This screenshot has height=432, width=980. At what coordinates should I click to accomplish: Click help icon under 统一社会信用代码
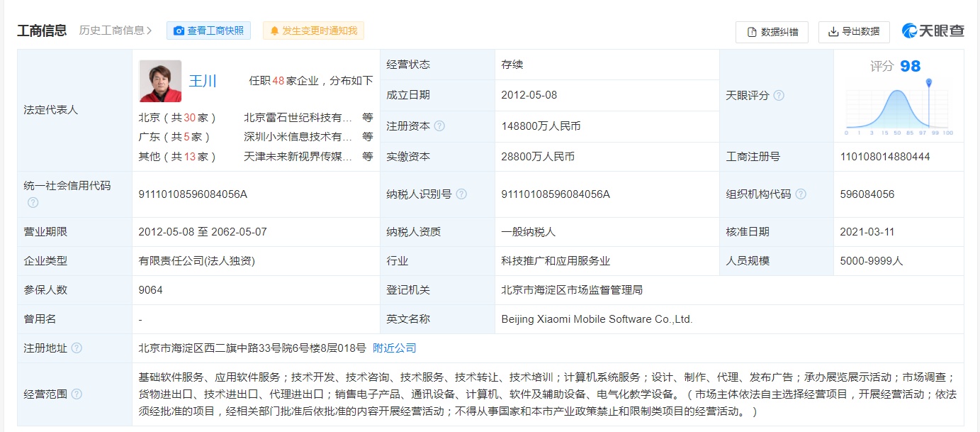33,203
